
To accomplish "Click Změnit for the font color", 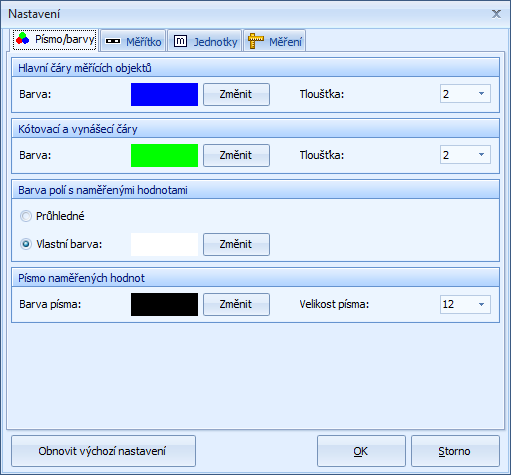I will tap(236, 304).
